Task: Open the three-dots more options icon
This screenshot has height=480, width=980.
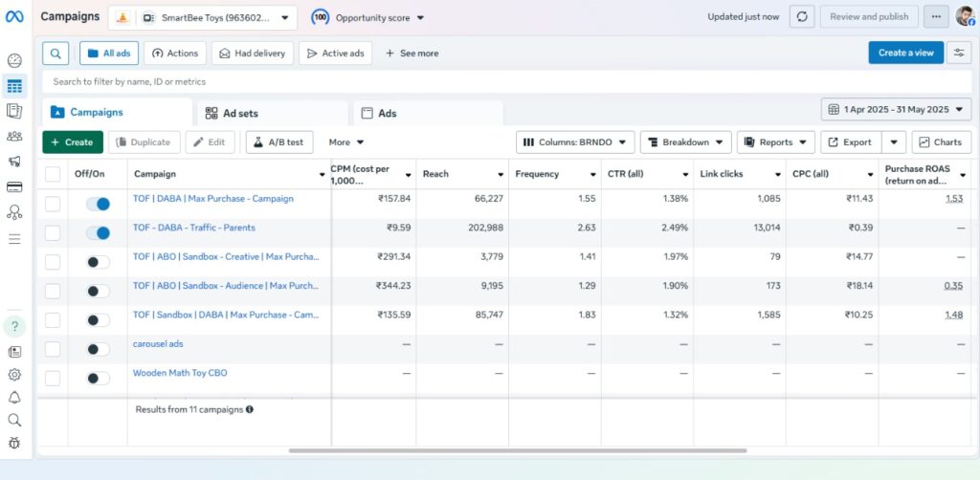Action: [x=937, y=17]
